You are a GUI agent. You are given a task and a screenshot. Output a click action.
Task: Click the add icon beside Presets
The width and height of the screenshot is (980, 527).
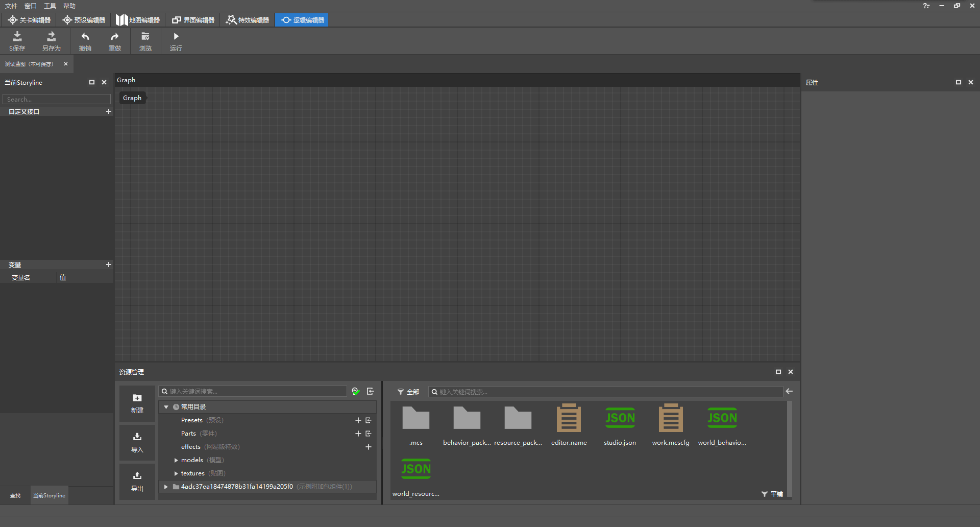pyautogui.click(x=358, y=420)
